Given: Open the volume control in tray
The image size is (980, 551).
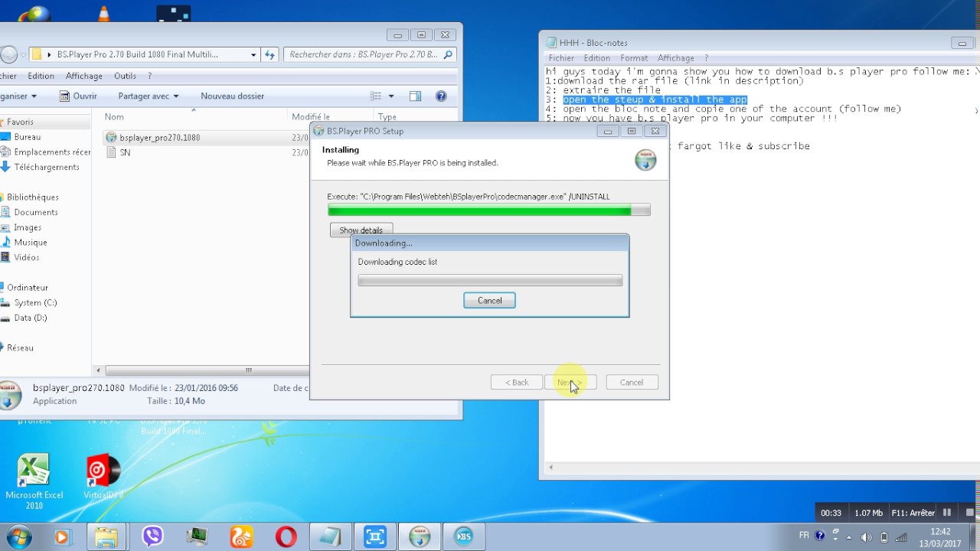Looking at the screenshot, I should tap(867, 537).
